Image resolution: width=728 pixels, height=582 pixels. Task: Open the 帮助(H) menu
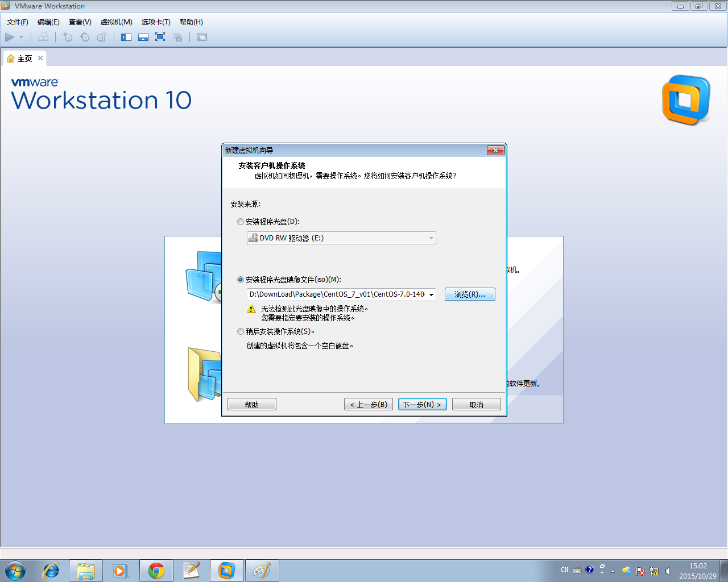click(191, 22)
